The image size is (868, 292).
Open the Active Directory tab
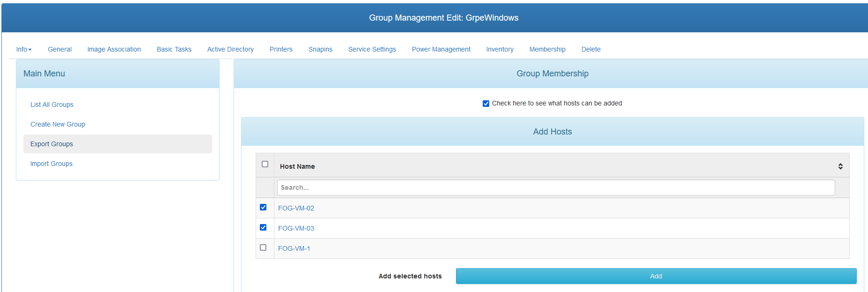tap(230, 49)
